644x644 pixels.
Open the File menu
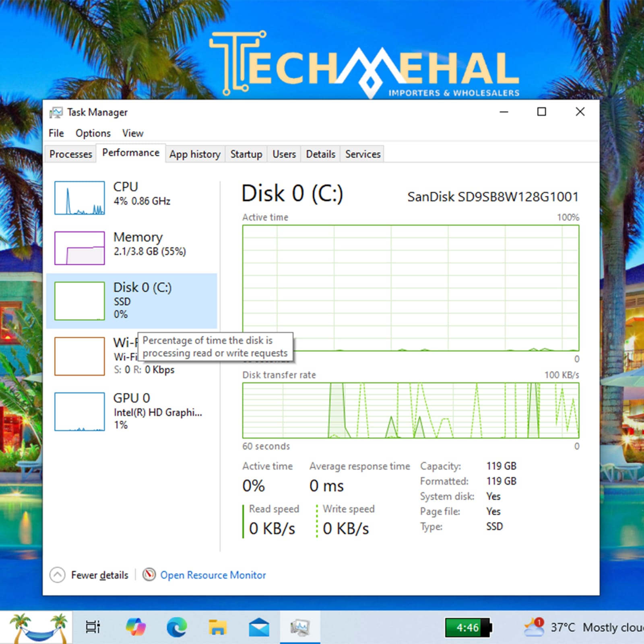point(56,133)
